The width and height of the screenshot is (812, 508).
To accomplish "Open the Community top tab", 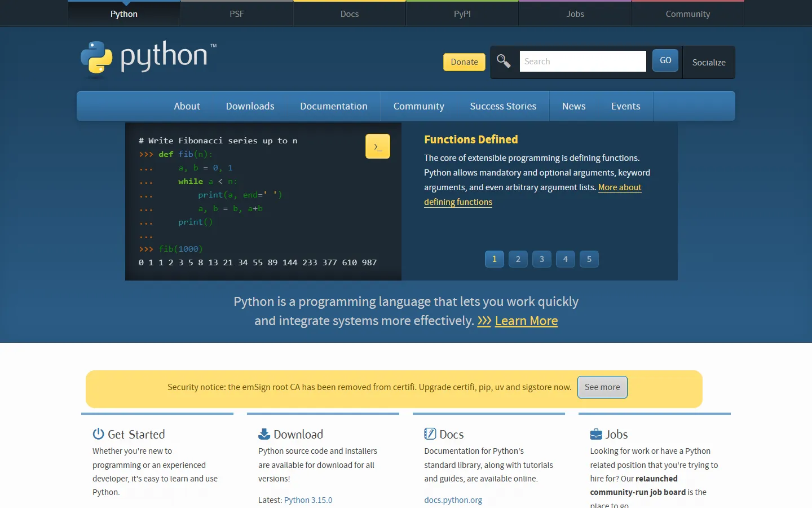I will (x=688, y=14).
